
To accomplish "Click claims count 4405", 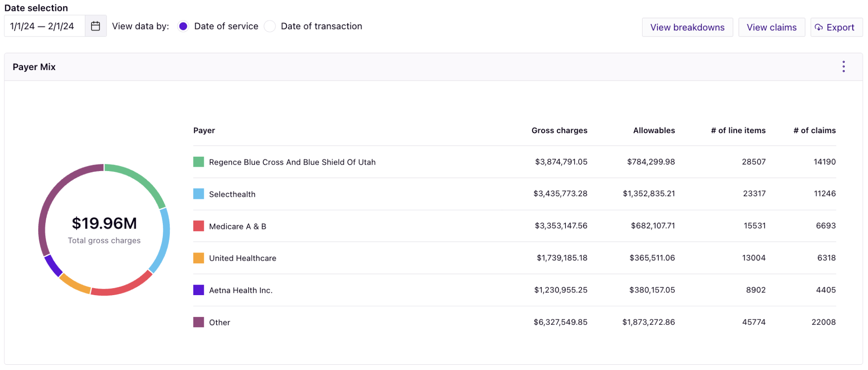I will (826, 290).
